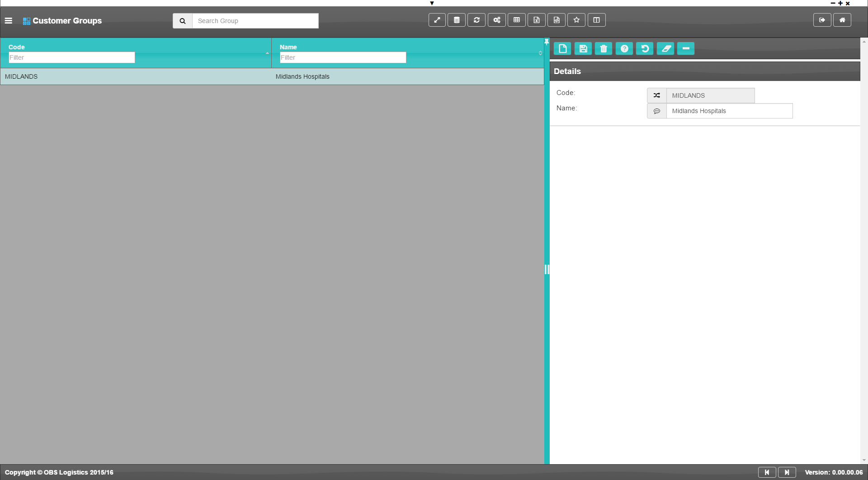Click the minus collapse button
The height and width of the screenshot is (480, 868).
pyautogui.click(x=686, y=48)
